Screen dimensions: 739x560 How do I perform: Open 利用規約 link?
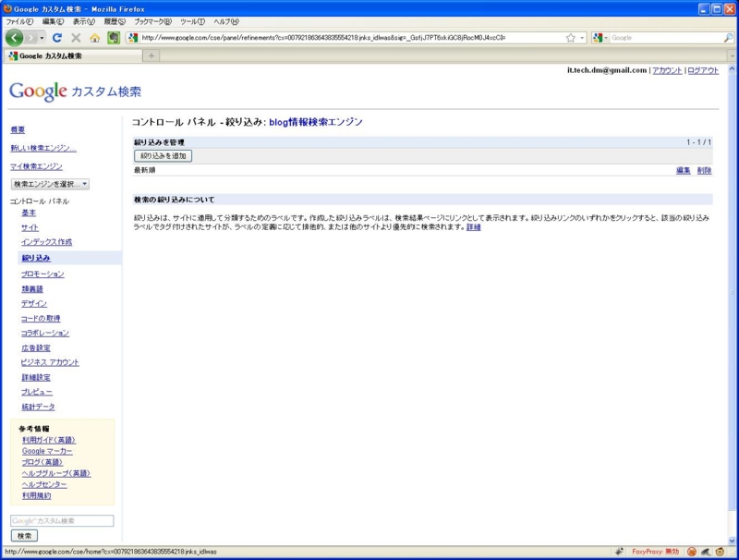pyautogui.click(x=36, y=495)
